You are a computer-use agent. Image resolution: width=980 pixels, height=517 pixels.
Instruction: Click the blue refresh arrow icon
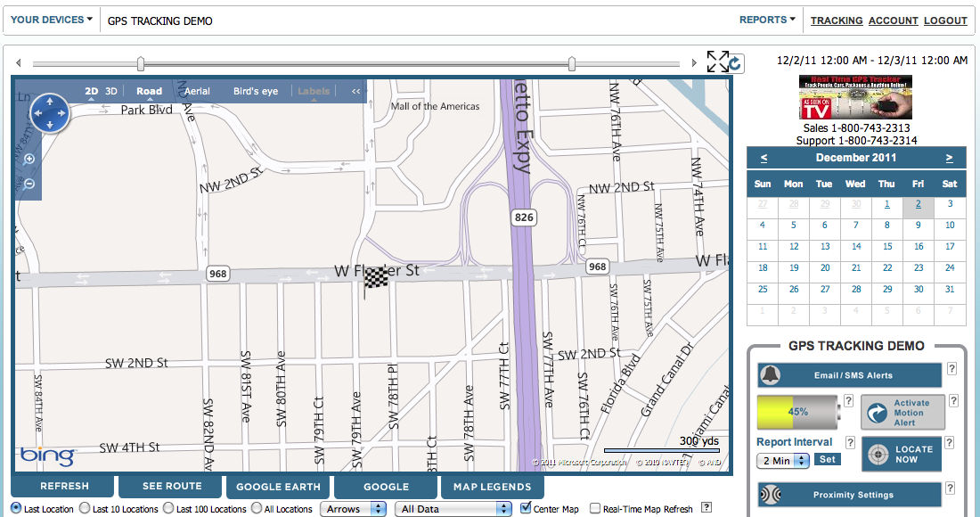pos(735,62)
